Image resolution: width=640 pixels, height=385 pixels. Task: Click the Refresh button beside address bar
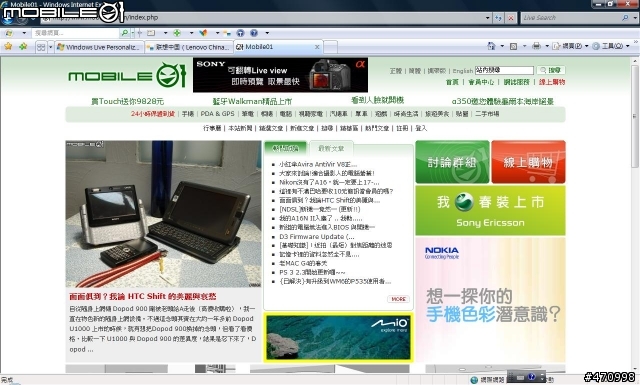point(498,18)
